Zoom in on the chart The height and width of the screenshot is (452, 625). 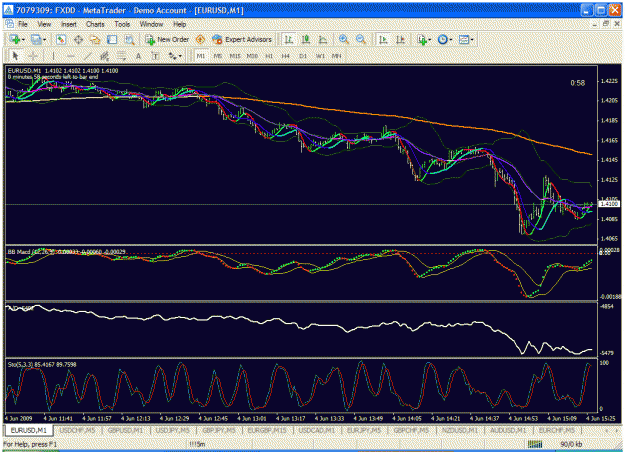pos(344,39)
